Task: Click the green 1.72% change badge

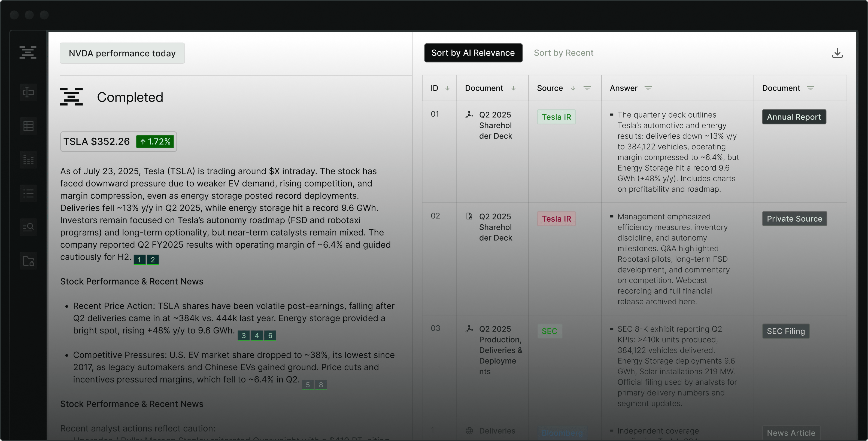Action: coord(155,141)
